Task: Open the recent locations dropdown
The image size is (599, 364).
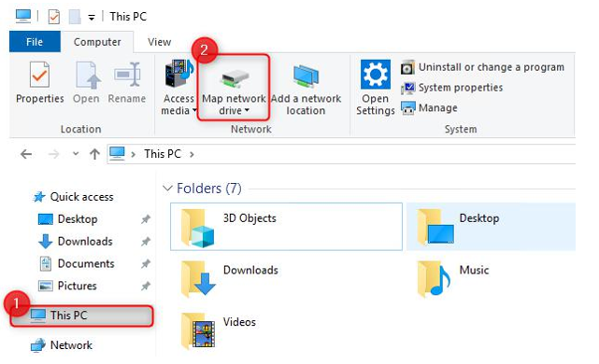Action: tap(76, 154)
